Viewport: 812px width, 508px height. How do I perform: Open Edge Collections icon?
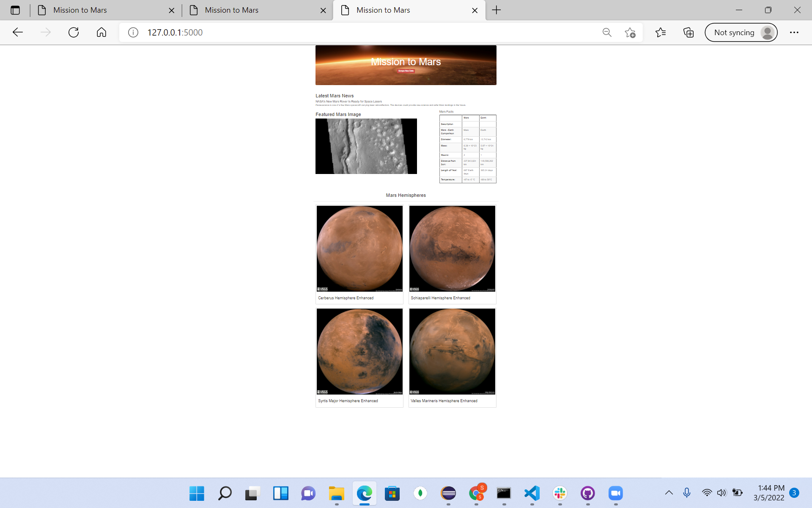(x=688, y=32)
